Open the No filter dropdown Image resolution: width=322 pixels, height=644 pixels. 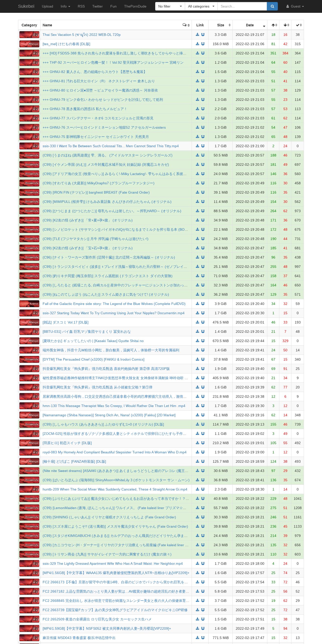coord(170,6)
